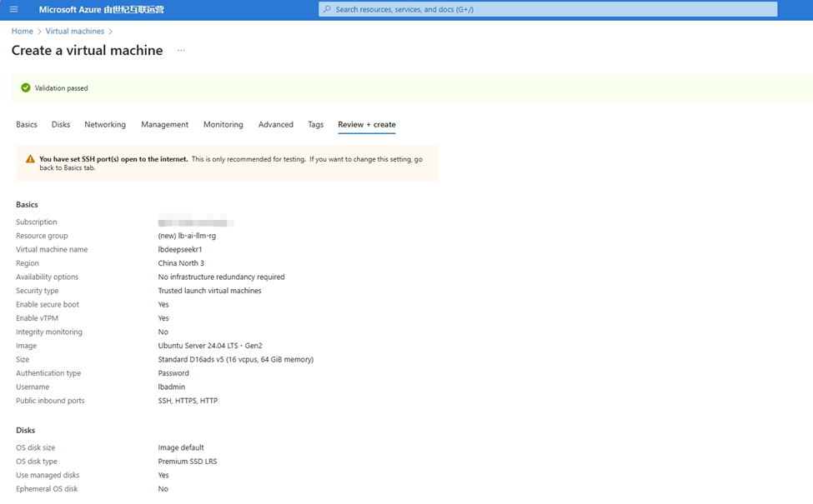
Task: Open the ellipsis more options beside the title
Action: pyautogui.click(x=181, y=51)
